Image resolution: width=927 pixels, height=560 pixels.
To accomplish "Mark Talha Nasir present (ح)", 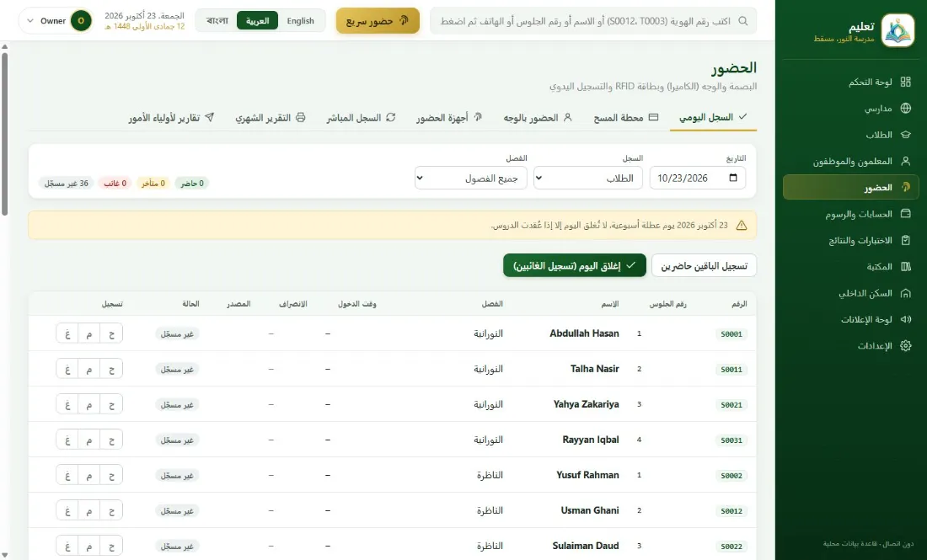I will (x=112, y=369).
